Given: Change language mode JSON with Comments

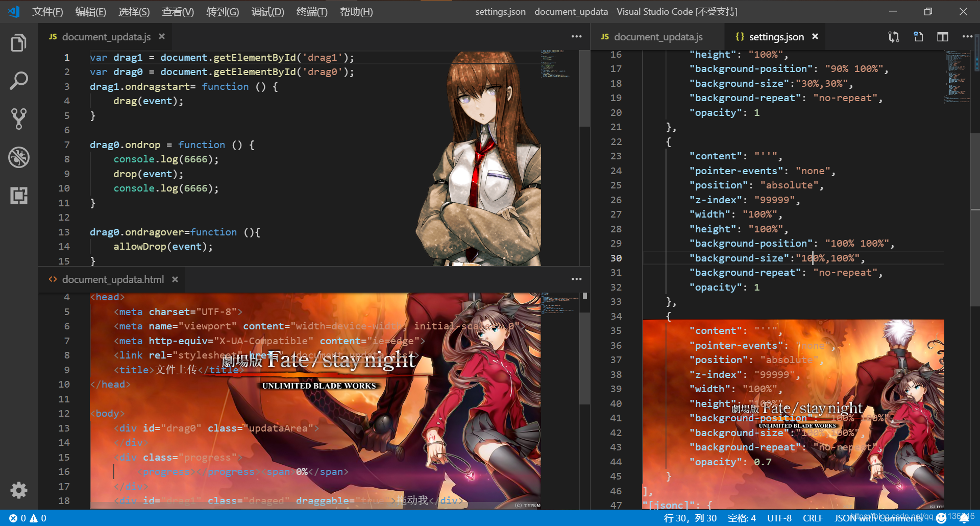Looking at the screenshot, I should click(878, 518).
